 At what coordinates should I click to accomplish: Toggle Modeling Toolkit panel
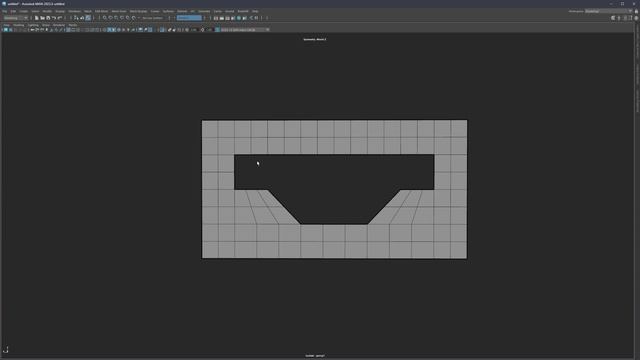coord(613,18)
